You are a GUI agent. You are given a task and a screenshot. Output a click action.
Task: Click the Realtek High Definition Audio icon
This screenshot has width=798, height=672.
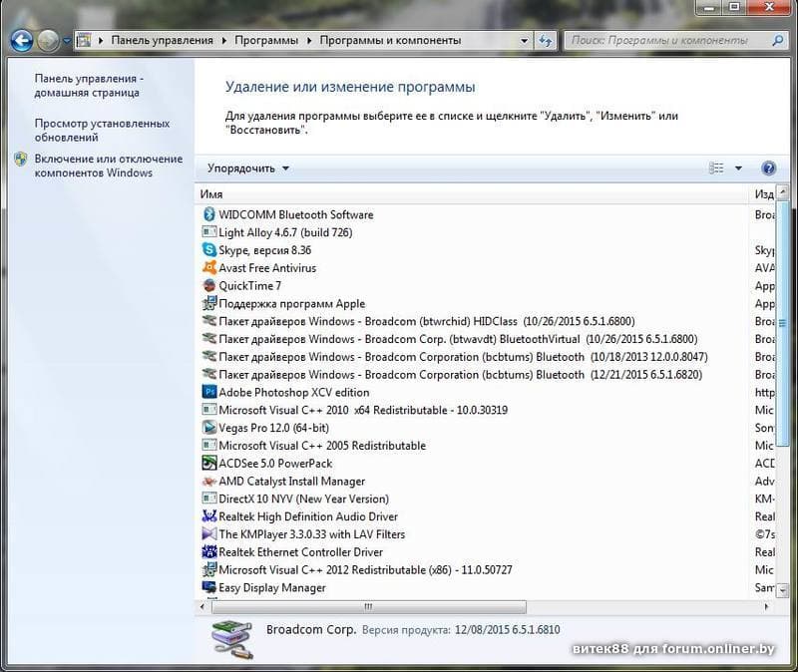pyautogui.click(x=209, y=516)
